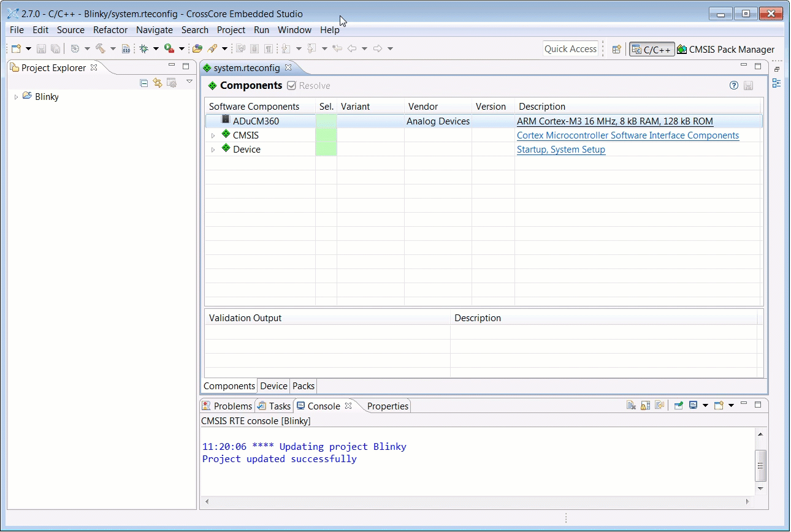
Task: Click the binary file 010 toolbar icon
Action: pos(126,48)
